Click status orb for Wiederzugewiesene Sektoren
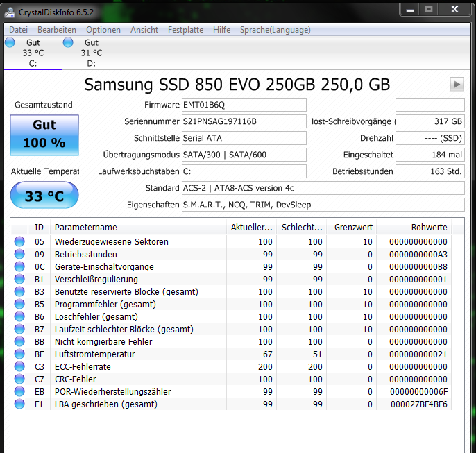The width and height of the screenshot is (476, 453). 19,241
